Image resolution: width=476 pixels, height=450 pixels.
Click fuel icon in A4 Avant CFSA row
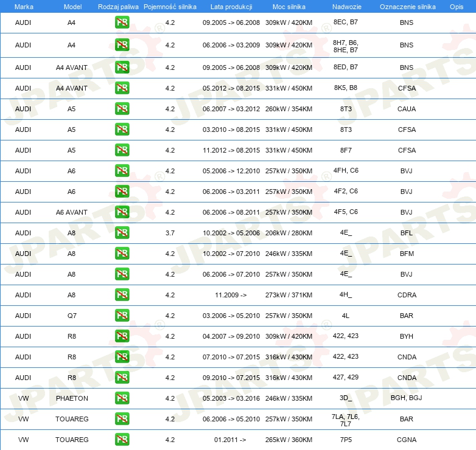tap(122, 88)
